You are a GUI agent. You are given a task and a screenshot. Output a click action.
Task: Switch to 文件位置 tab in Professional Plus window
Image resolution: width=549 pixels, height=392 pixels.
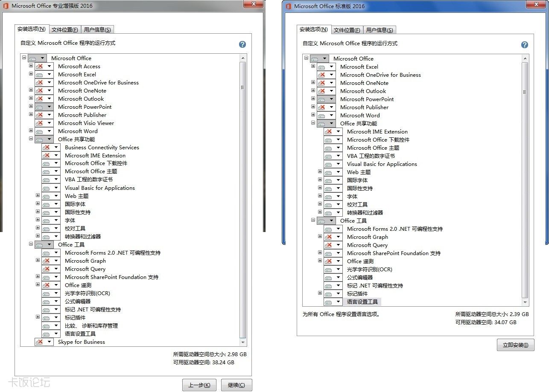65,29
